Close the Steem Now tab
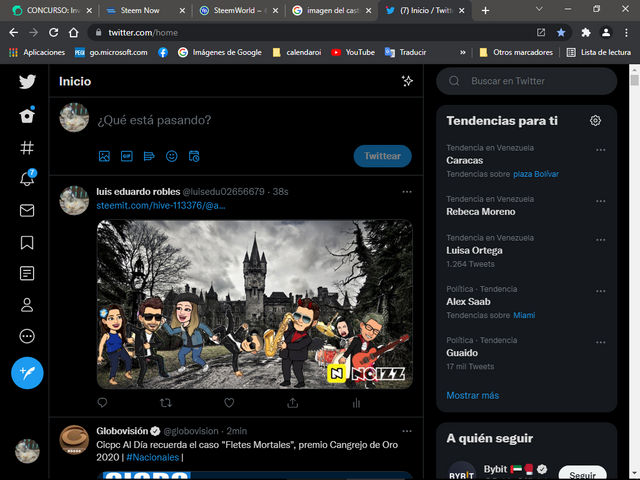640x480 pixels. [x=182, y=11]
